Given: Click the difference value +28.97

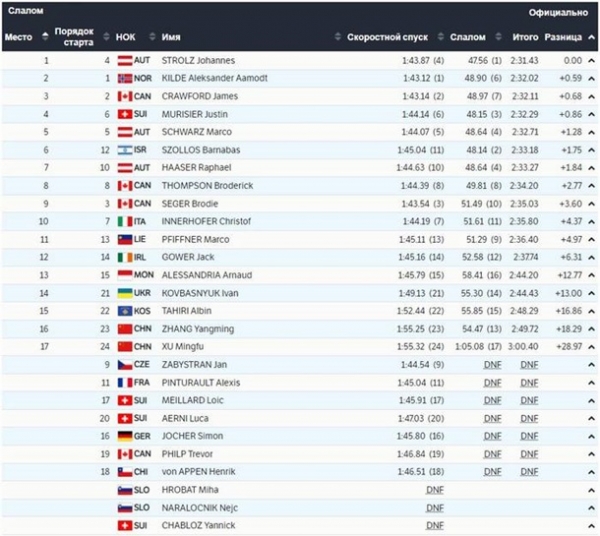Looking at the screenshot, I should pyautogui.click(x=569, y=347).
